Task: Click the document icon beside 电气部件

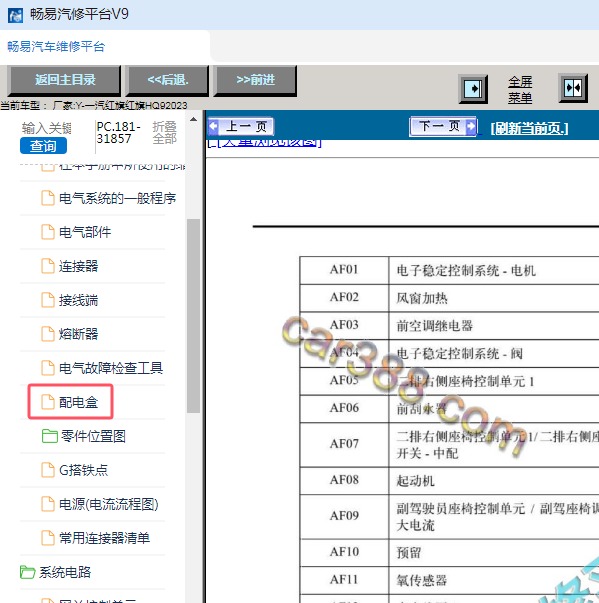Action: pyautogui.click(x=48, y=232)
